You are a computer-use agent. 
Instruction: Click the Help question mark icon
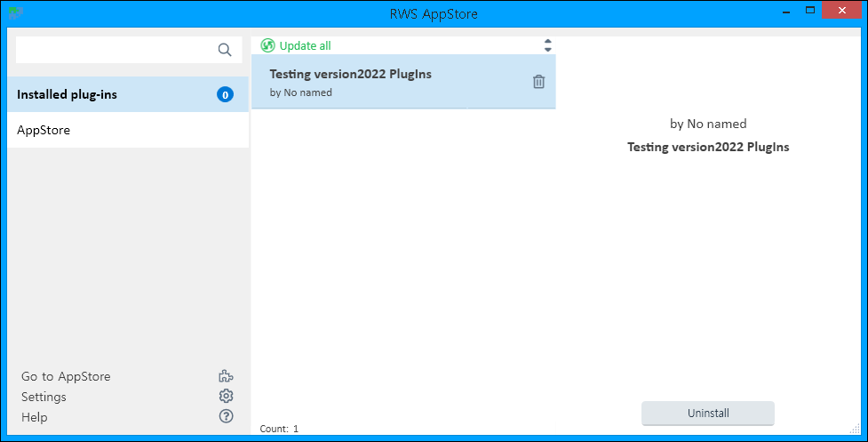click(226, 416)
